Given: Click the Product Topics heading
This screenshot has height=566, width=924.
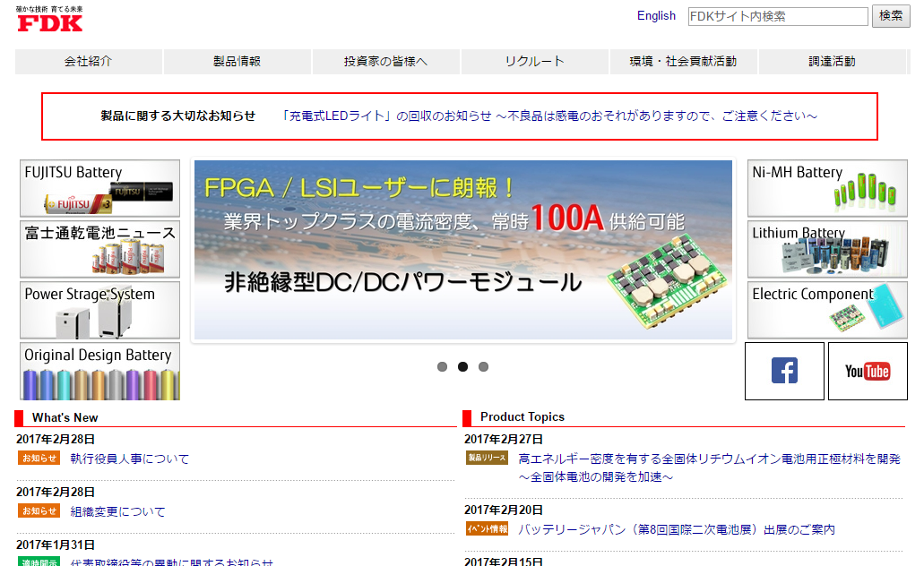Looking at the screenshot, I should (522, 417).
